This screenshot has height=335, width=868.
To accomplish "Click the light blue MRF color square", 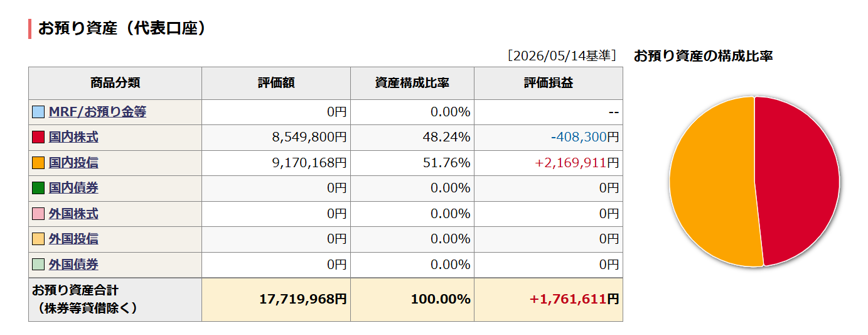I will click(38, 113).
